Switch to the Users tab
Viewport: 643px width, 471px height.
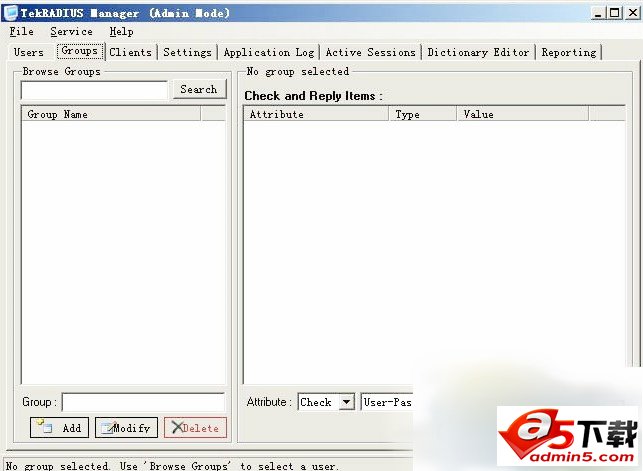point(29,52)
